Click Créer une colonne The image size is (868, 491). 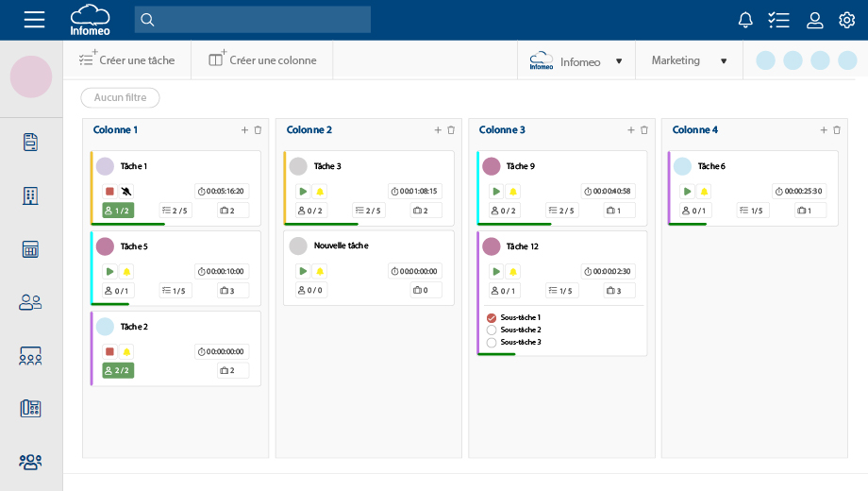[x=262, y=60]
